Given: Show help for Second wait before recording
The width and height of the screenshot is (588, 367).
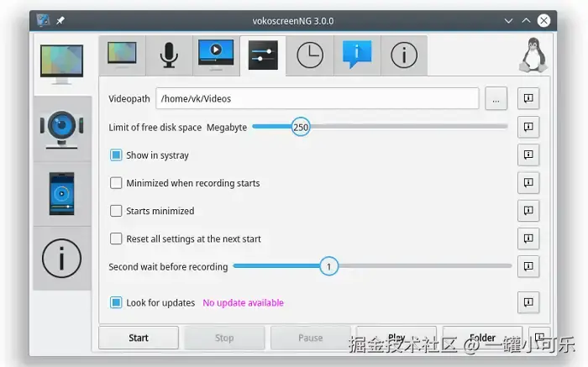Looking at the screenshot, I should click(x=528, y=266).
